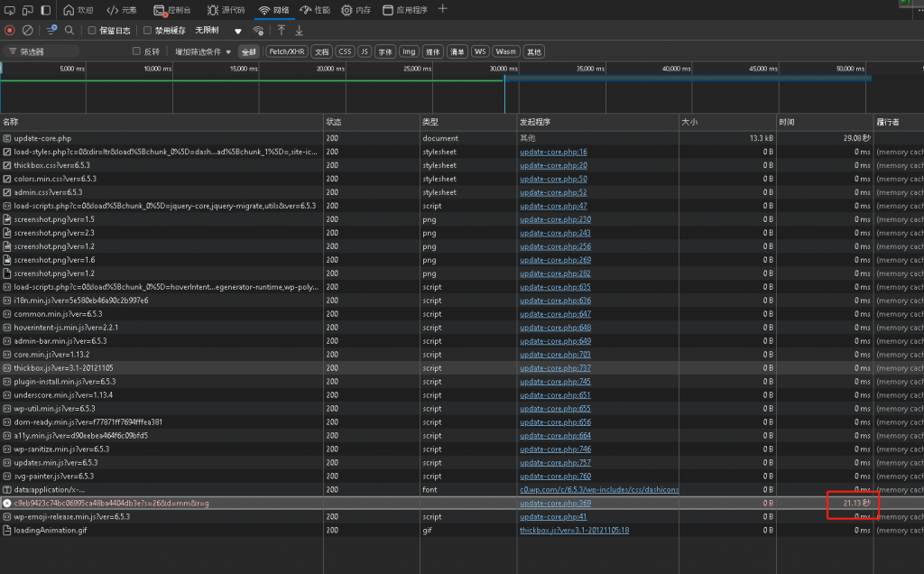Screen dimensions: 924x574
Task: Open network conditions wifi icon
Action: (x=259, y=31)
